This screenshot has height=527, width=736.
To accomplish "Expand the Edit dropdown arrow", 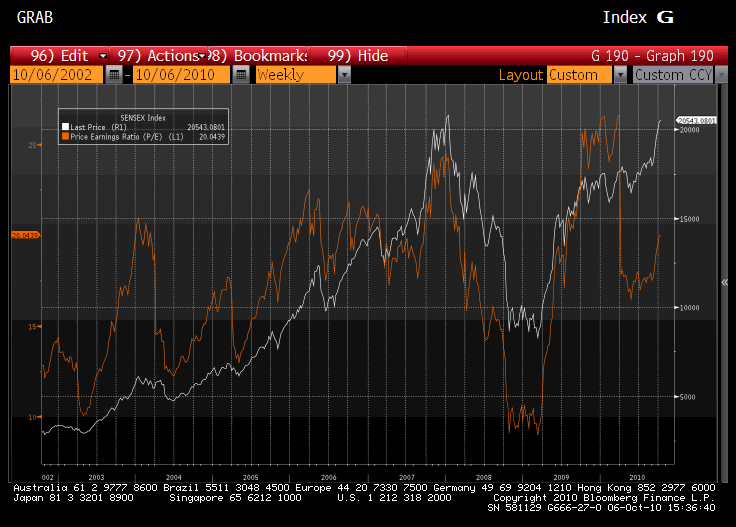I will (x=103, y=56).
